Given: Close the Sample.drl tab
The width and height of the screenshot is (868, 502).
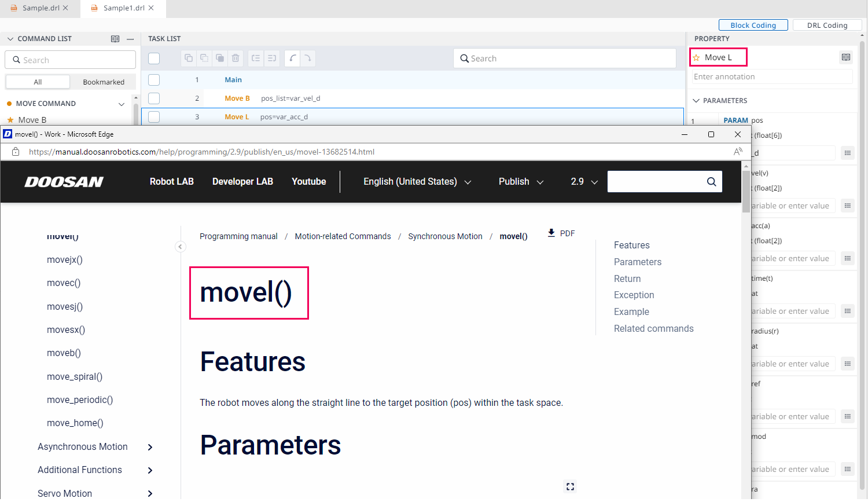Looking at the screenshot, I should pyautogui.click(x=65, y=8).
